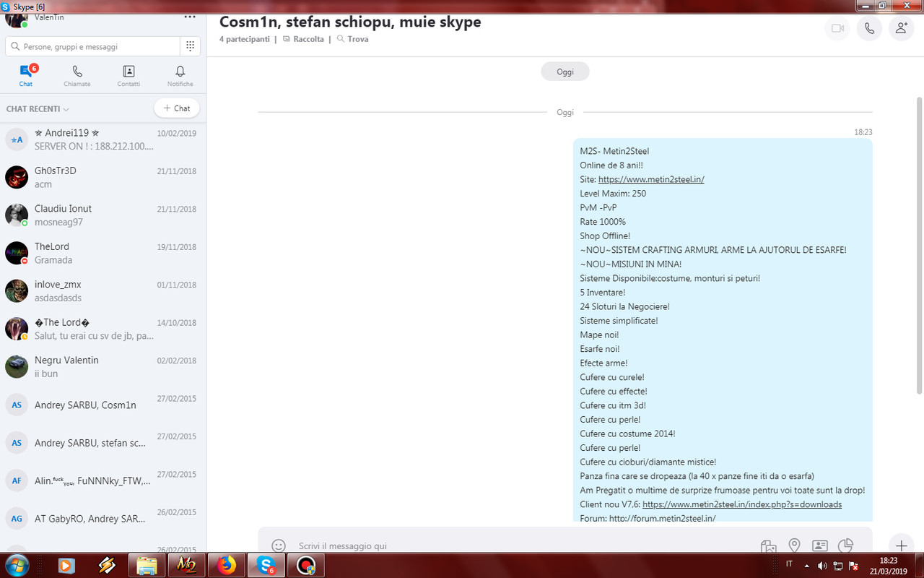Open the Andrei119 conversation
The width and height of the screenshot is (924, 578).
[103, 139]
